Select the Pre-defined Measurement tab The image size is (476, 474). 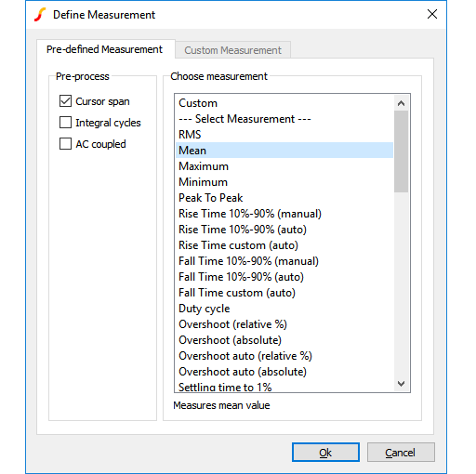(104, 49)
